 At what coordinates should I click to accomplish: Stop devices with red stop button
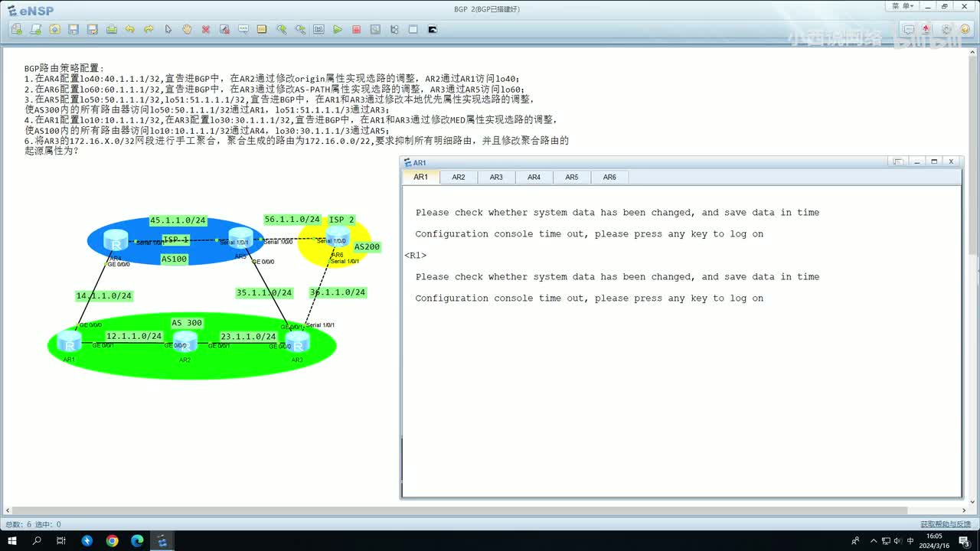click(357, 29)
